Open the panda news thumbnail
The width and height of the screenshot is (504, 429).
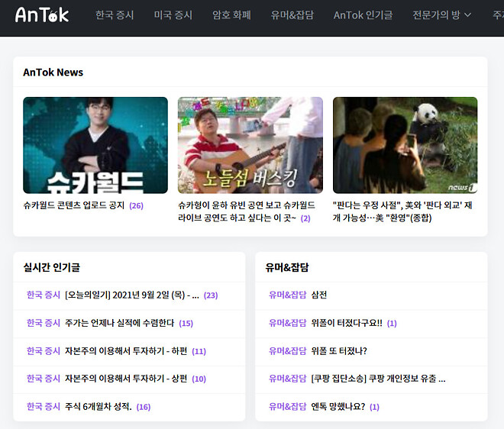405,145
